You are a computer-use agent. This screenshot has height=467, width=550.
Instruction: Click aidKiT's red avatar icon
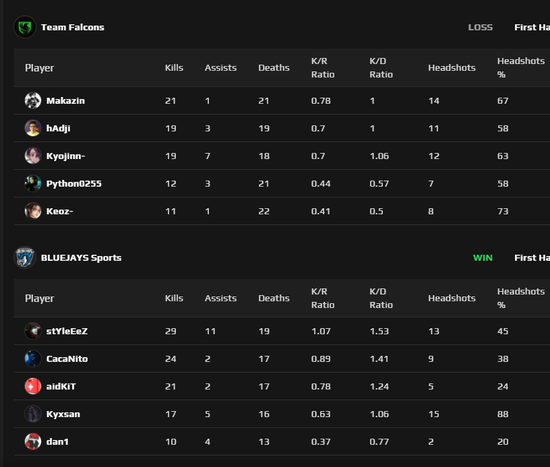tap(33, 386)
